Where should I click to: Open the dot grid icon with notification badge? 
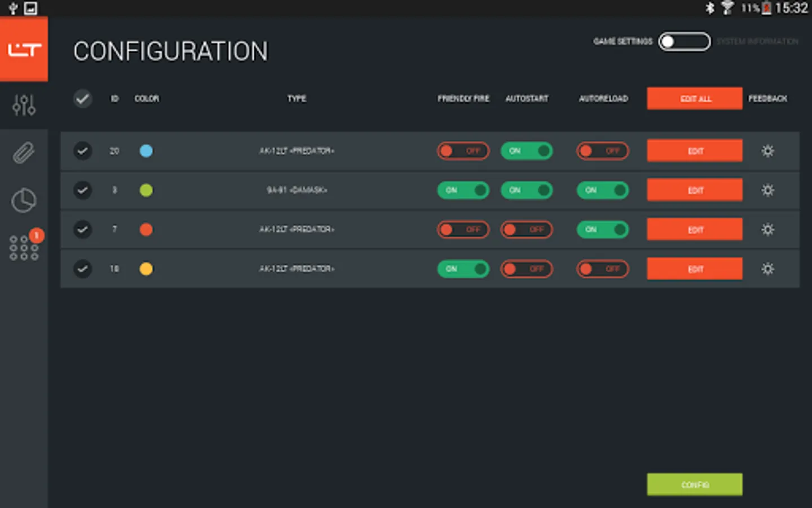click(x=24, y=248)
